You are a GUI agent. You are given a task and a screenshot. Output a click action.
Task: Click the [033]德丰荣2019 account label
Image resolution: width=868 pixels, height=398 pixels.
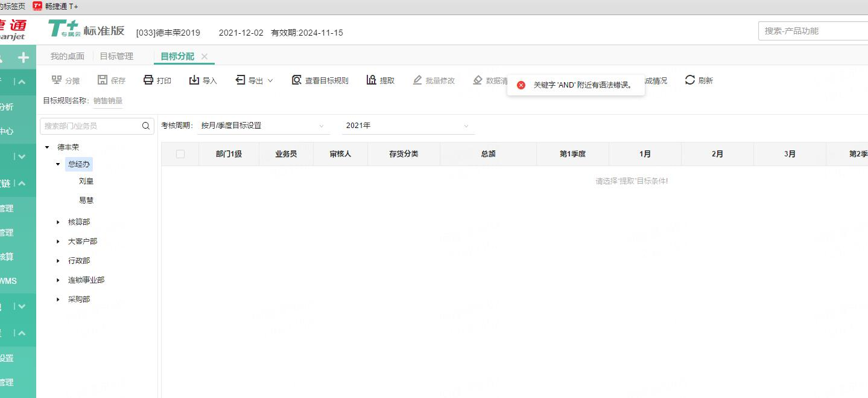168,33
